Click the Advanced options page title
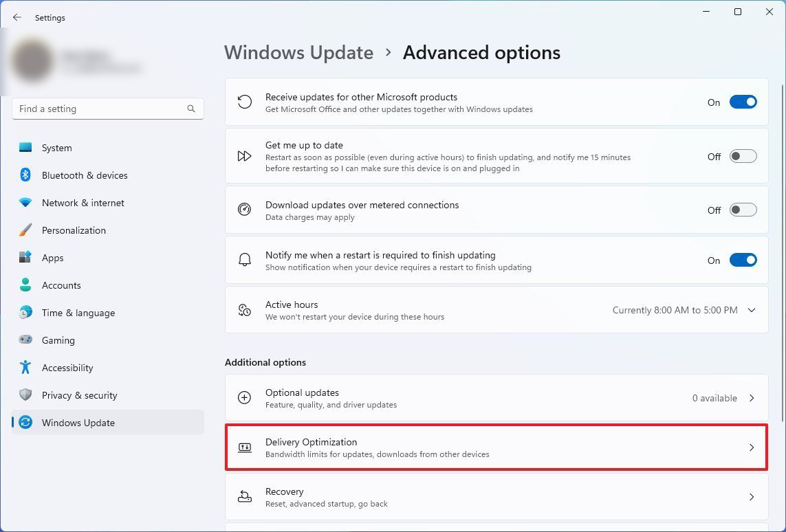This screenshot has width=786, height=532. click(482, 53)
